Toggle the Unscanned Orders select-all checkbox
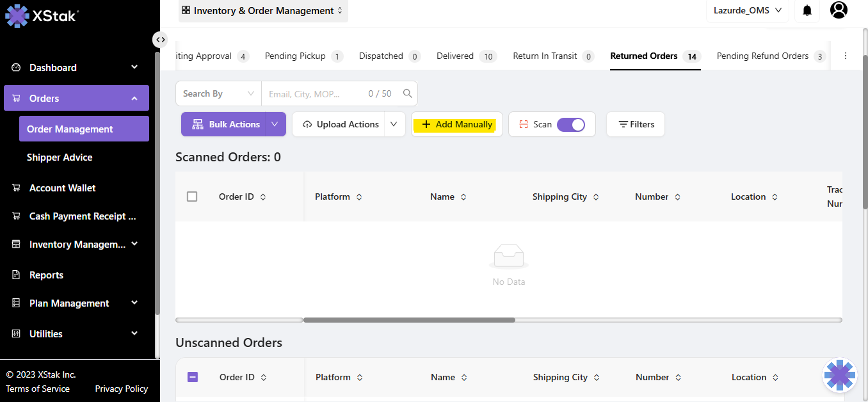This screenshot has width=868, height=402. point(193,377)
